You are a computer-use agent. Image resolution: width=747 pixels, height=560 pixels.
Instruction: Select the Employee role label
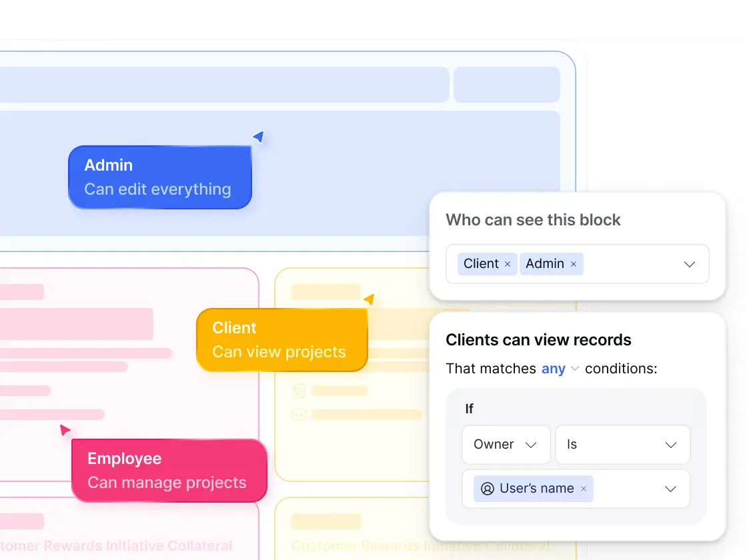(124, 458)
